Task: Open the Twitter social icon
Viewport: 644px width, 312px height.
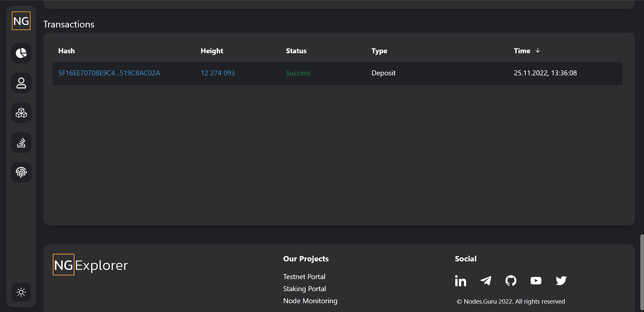Action: [561, 280]
